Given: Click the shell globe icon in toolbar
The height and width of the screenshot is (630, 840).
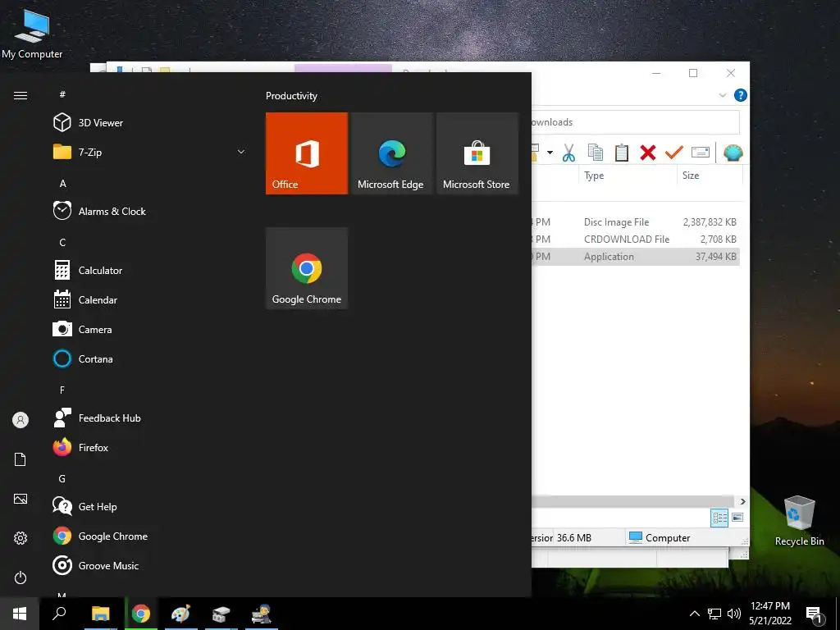Looking at the screenshot, I should (733, 153).
